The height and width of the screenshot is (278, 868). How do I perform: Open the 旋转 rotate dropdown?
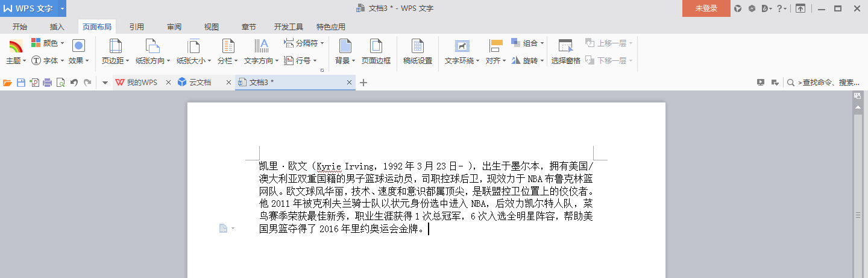[527, 60]
